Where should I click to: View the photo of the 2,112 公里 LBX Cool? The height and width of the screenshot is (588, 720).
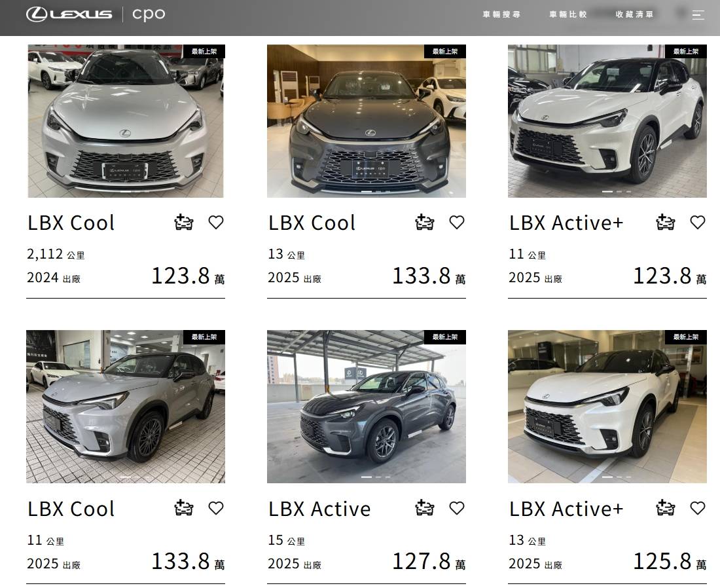126,121
